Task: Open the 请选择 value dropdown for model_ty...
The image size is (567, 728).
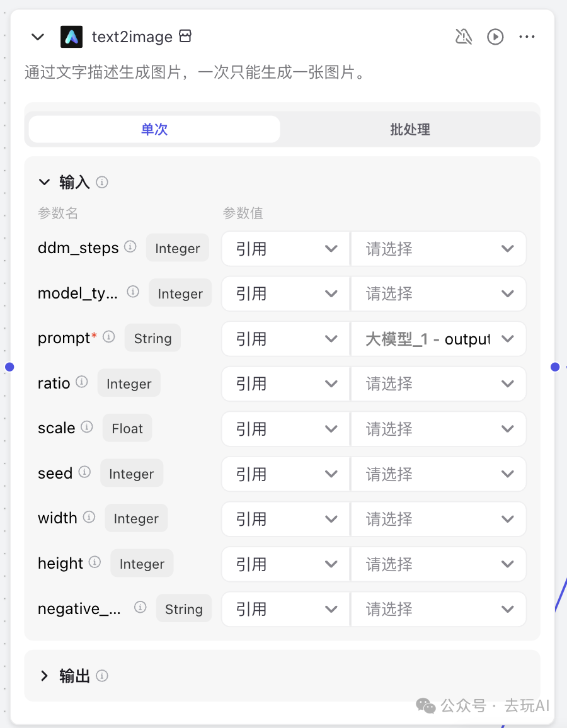Action: click(x=438, y=294)
